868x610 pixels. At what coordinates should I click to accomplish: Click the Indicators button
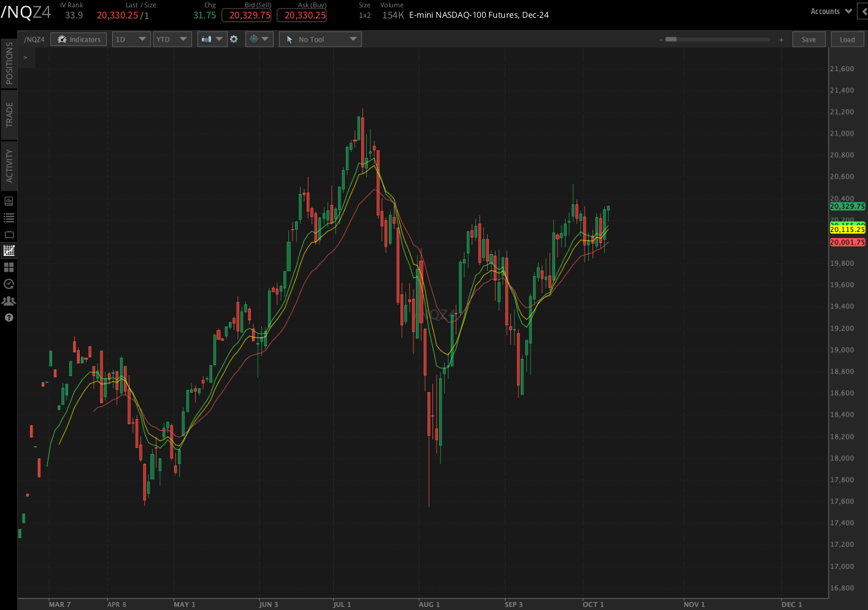point(78,39)
